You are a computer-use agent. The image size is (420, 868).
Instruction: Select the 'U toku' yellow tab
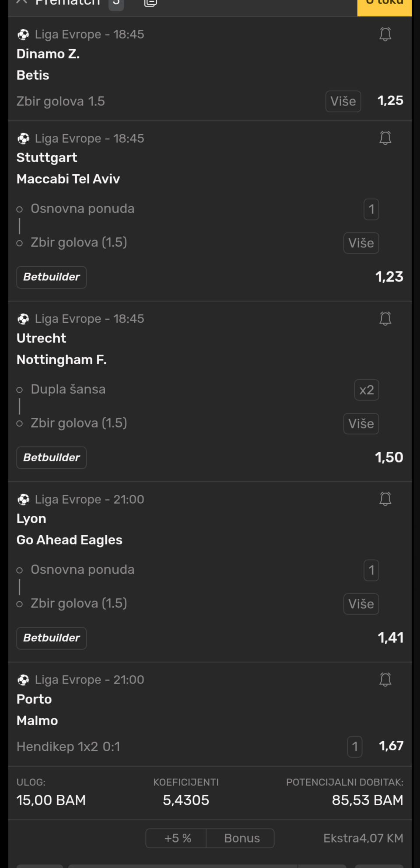(384, 4)
